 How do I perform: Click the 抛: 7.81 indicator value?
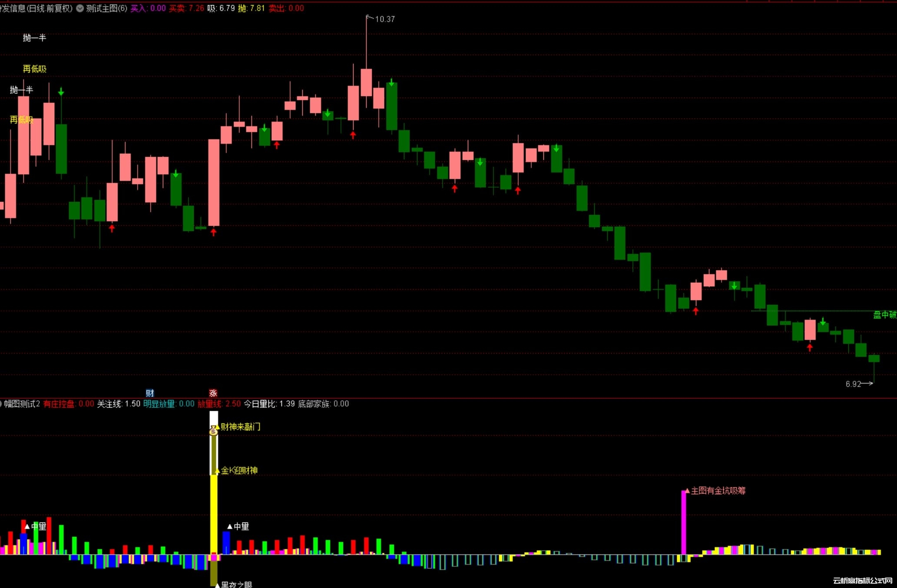pos(252,8)
